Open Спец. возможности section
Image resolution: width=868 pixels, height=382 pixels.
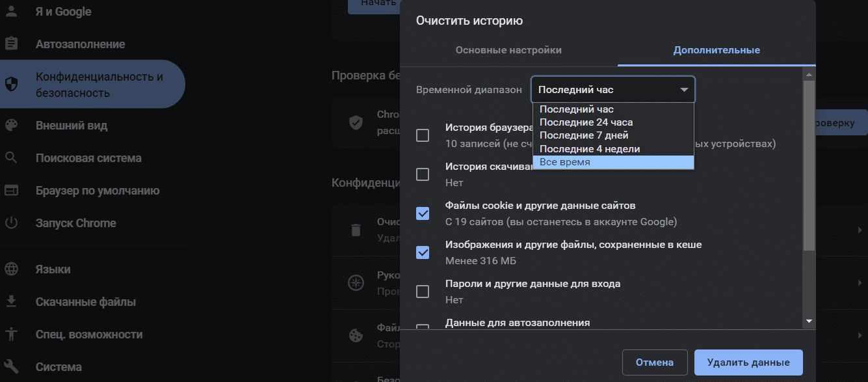click(89, 334)
